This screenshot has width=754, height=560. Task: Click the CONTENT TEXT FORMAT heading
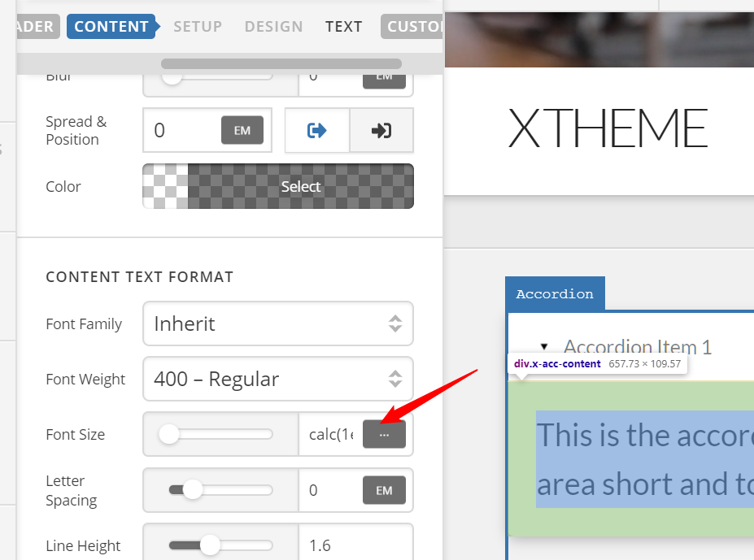point(139,277)
